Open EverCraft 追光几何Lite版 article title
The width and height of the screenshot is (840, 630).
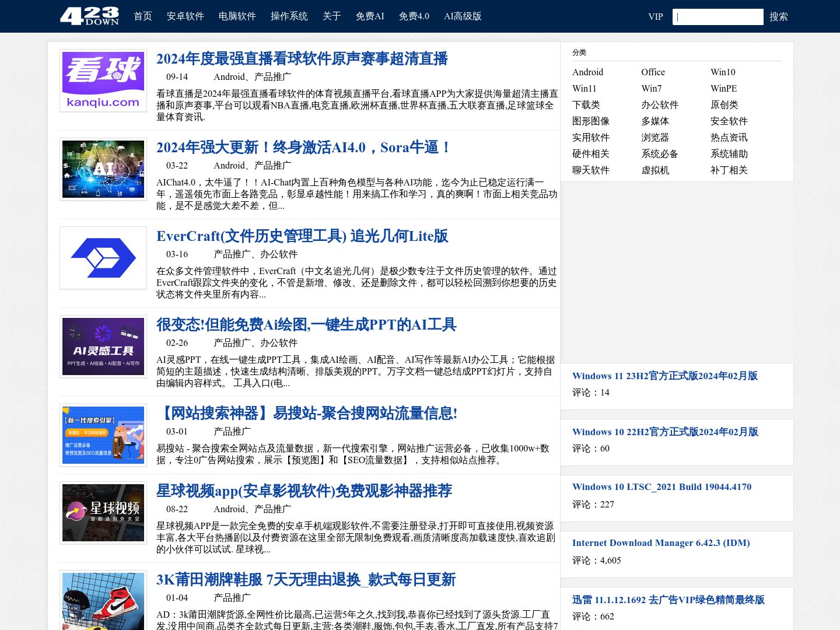(x=302, y=236)
